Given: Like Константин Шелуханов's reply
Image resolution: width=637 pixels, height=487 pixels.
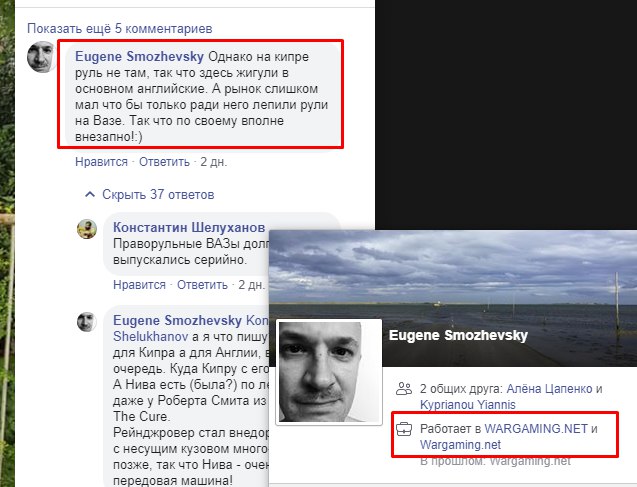Looking at the screenshot, I should (139, 284).
